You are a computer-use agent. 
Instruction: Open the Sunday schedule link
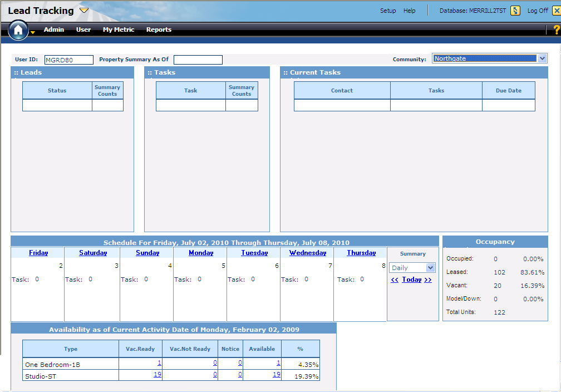click(x=147, y=253)
